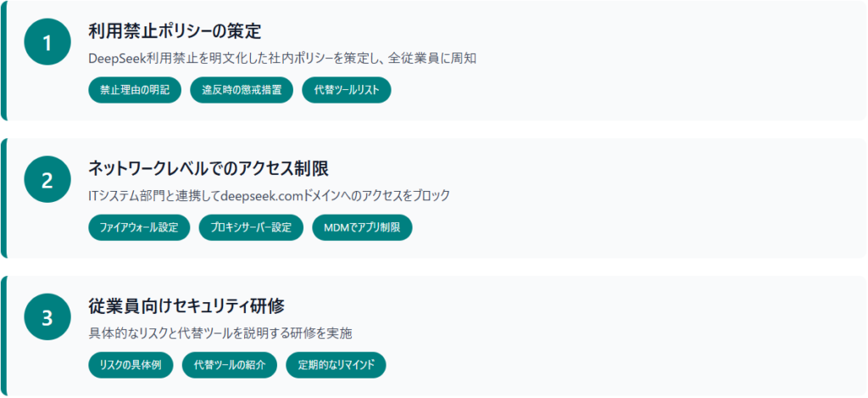Click the step 2 number circle

pyautogui.click(x=47, y=180)
